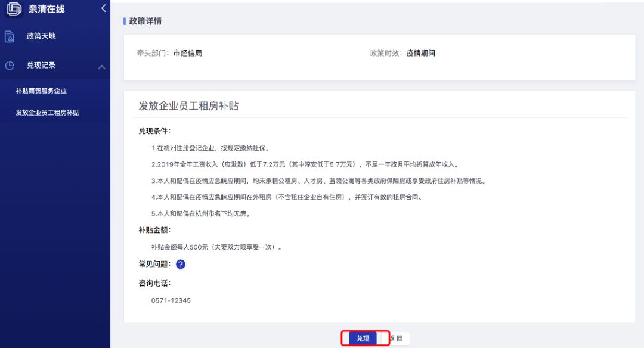This screenshot has width=644, height=348.
Task: Click the 市经信局 department value
Action: click(x=187, y=53)
